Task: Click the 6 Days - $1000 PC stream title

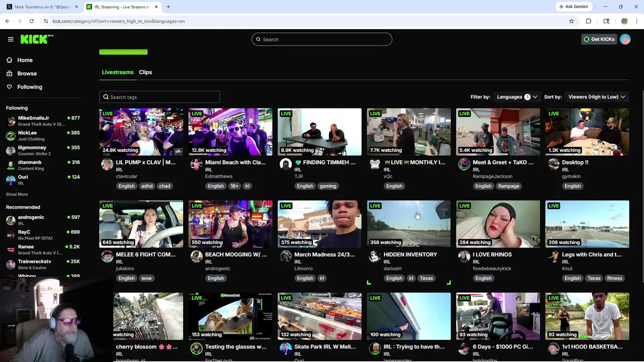Action: click(503, 346)
